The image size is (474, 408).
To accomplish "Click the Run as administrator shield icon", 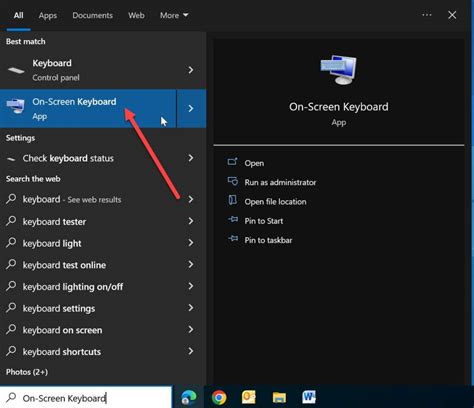I will 233,181.
